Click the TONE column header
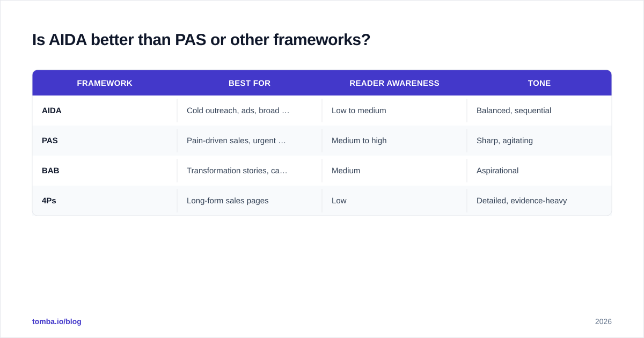Image resolution: width=644 pixels, height=338 pixels. click(539, 83)
